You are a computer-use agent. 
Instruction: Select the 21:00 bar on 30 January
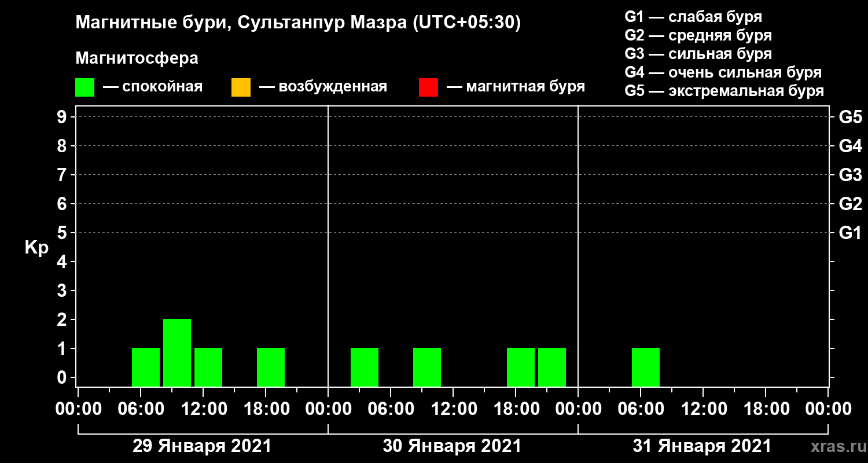(552, 367)
